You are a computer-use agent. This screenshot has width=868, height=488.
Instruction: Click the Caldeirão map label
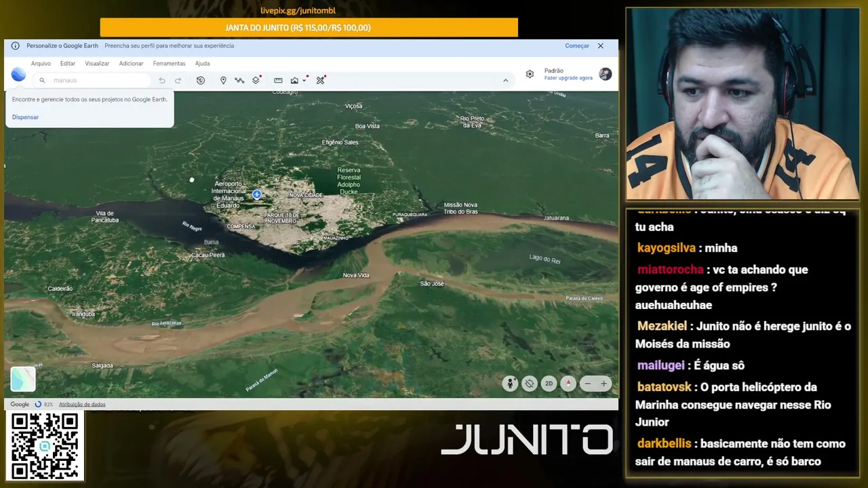tap(60, 289)
